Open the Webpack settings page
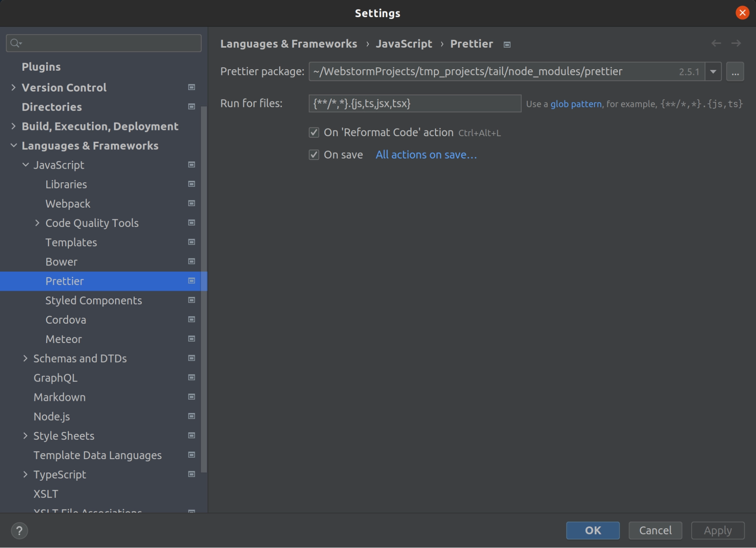 [x=68, y=203]
